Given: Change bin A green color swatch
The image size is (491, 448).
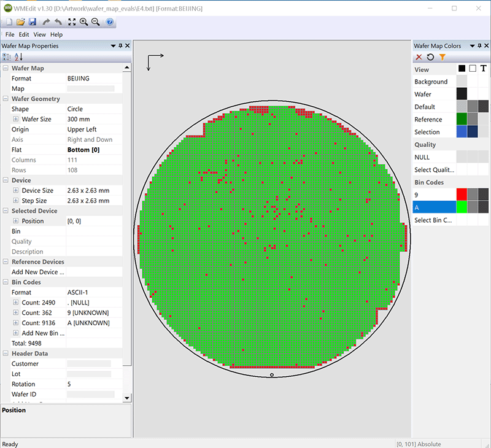Looking at the screenshot, I should click(462, 207).
